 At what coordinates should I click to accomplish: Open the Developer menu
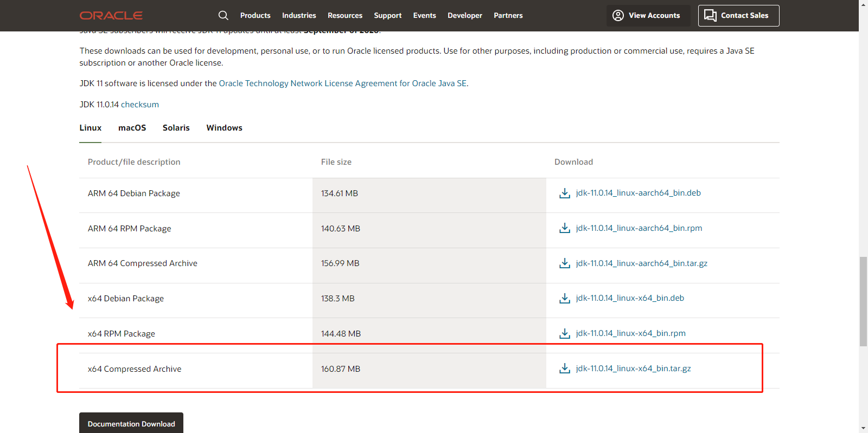click(464, 16)
